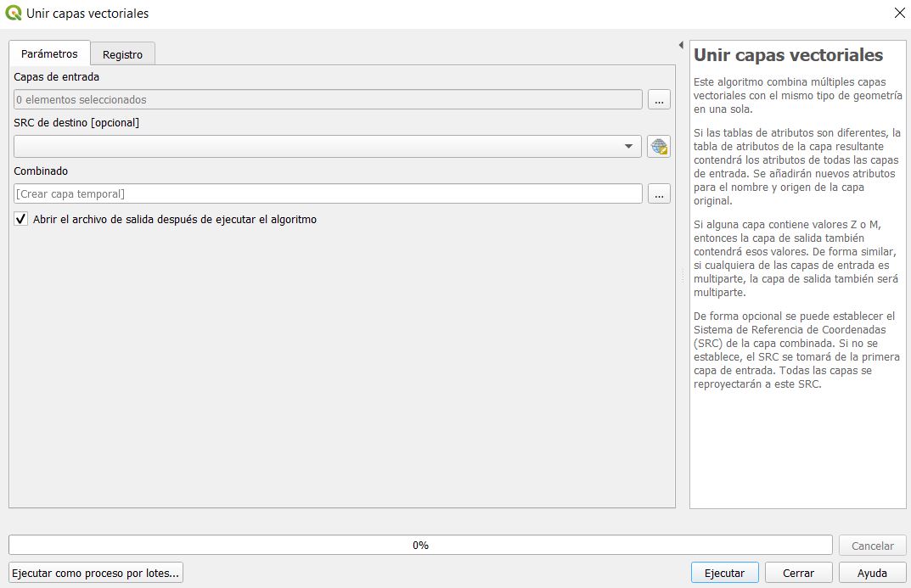Open input layers selection ellipsis button

[x=659, y=100]
